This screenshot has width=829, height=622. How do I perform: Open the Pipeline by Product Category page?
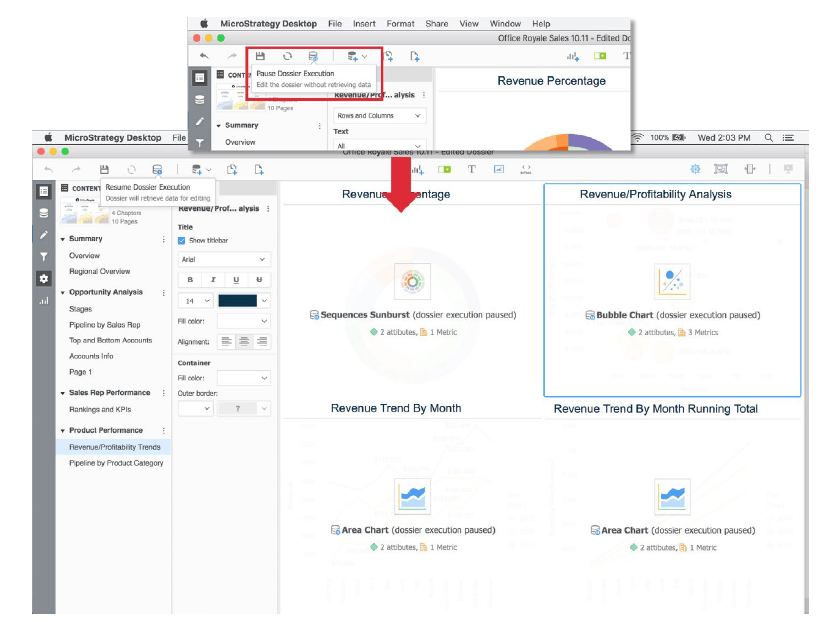coord(116,463)
